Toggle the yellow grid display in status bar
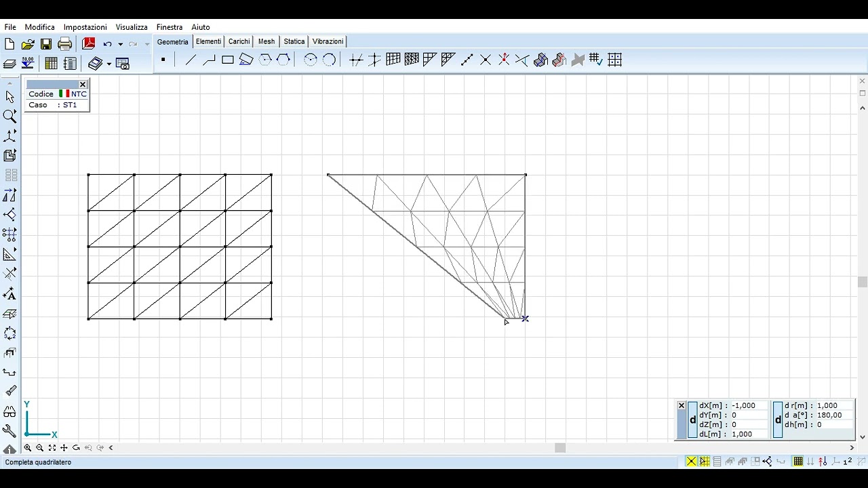Viewport: 868px width, 488px height. pos(798,462)
